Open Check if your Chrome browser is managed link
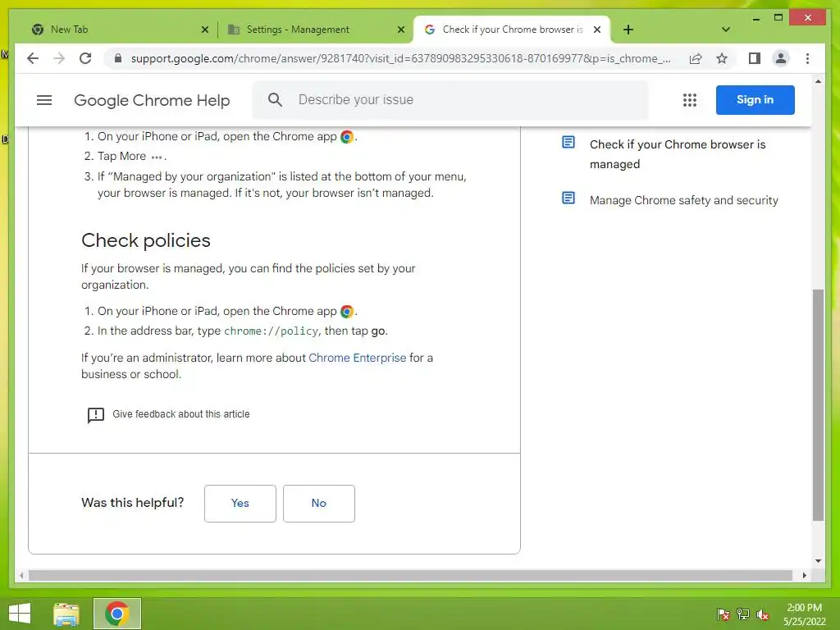This screenshot has width=840, height=630. 677,154
